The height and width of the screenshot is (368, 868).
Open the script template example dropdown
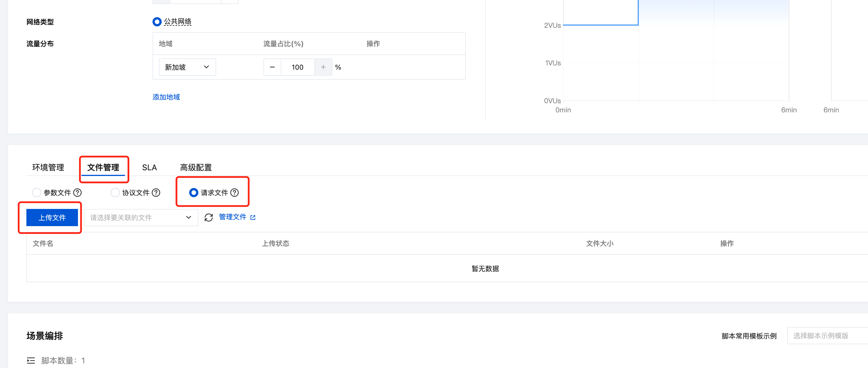[x=826, y=336]
